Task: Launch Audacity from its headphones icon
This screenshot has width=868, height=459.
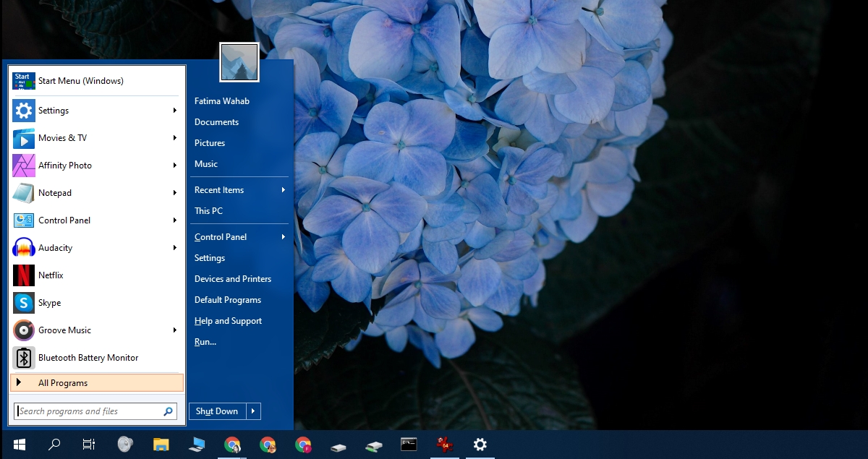Action: tap(24, 248)
